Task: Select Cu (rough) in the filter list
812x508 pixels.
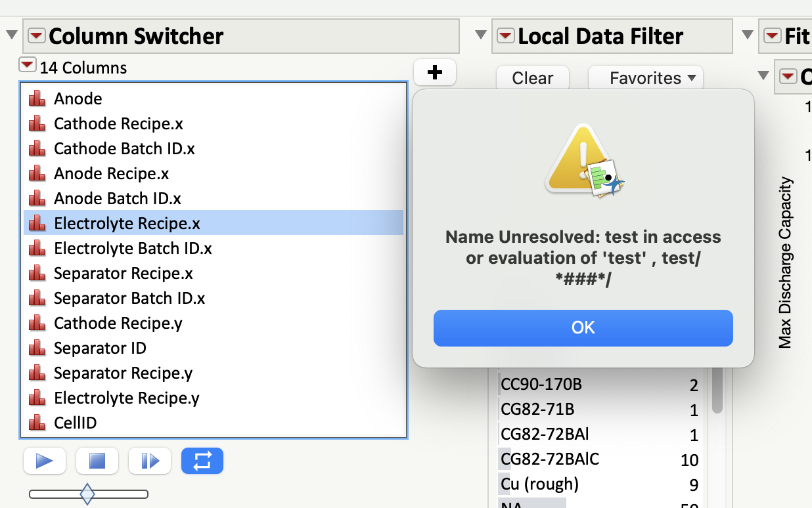Action: point(539,484)
